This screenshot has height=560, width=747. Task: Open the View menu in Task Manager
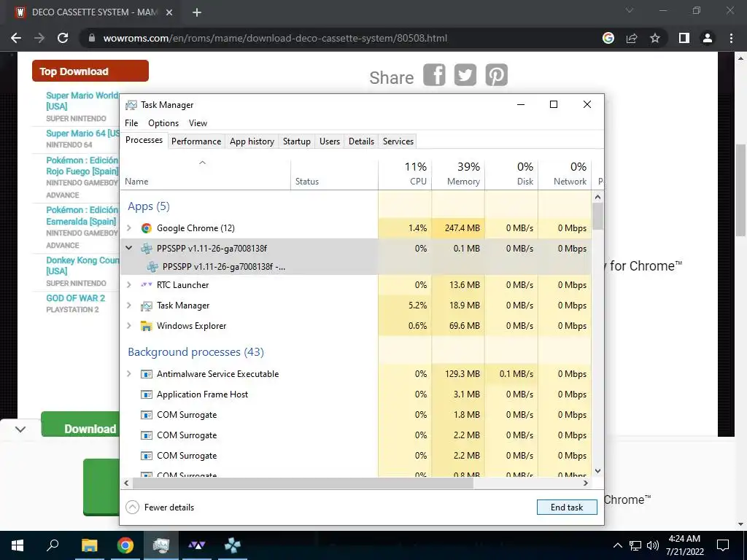(x=198, y=122)
